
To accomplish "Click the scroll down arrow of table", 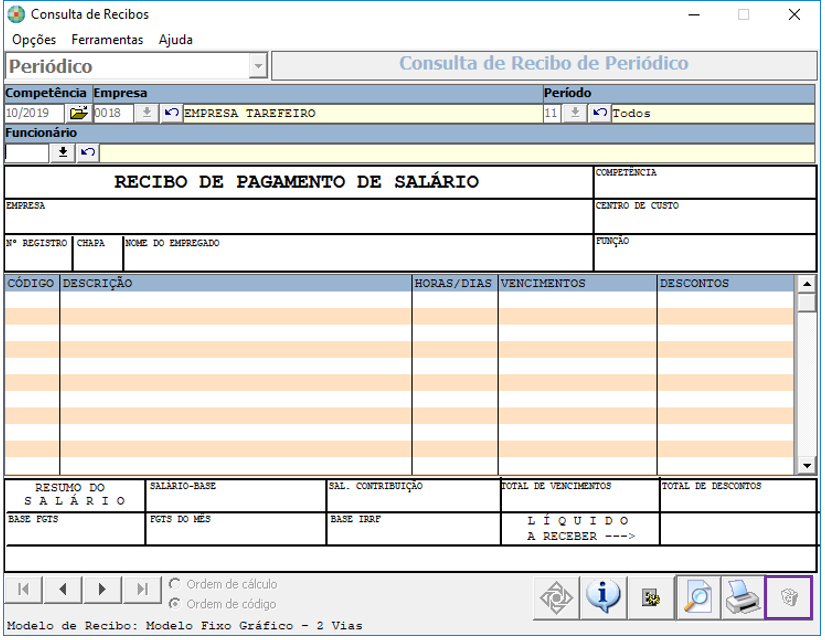I will [x=806, y=465].
